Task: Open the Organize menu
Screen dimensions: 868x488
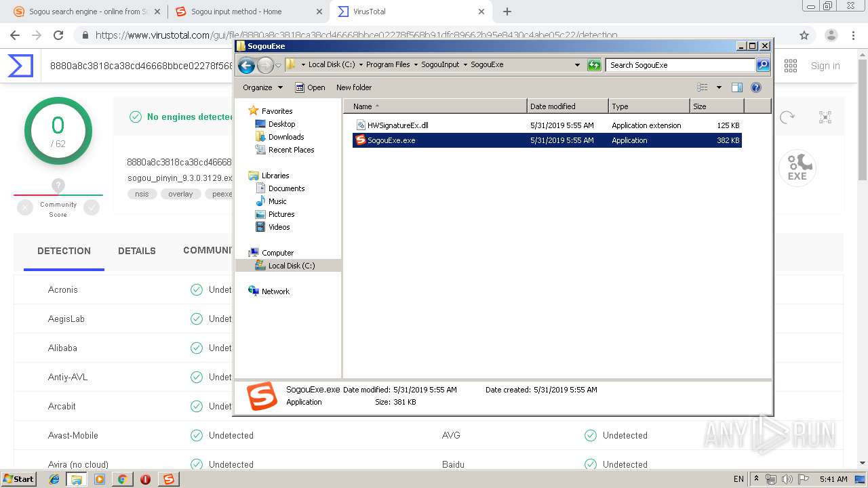Action: click(262, 87)
